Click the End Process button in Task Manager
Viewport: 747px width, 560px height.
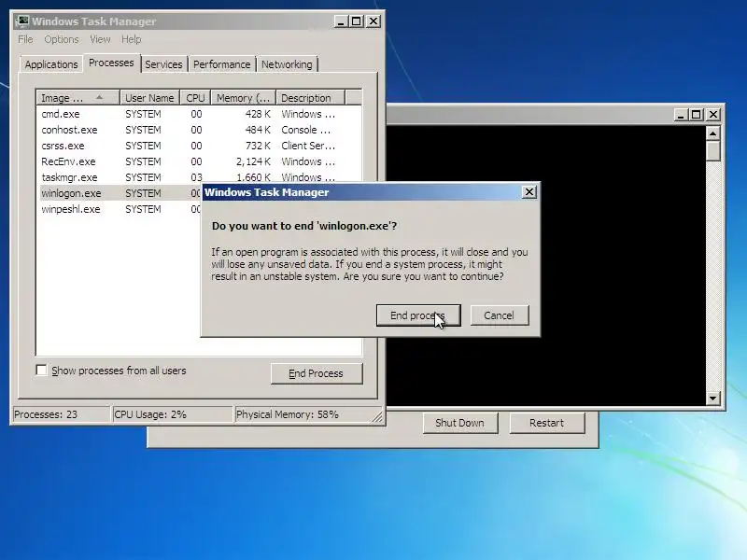pyautogui.click(x=316, y=373)
